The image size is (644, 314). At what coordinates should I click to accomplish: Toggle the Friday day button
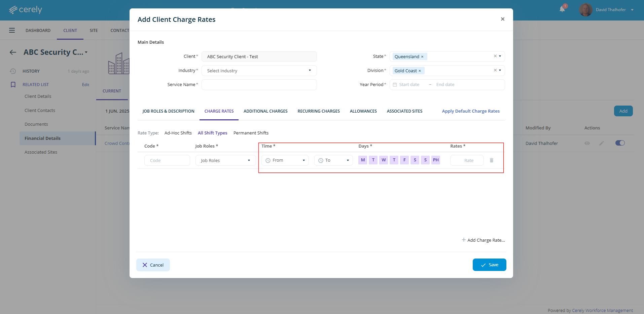pos(404,160)
